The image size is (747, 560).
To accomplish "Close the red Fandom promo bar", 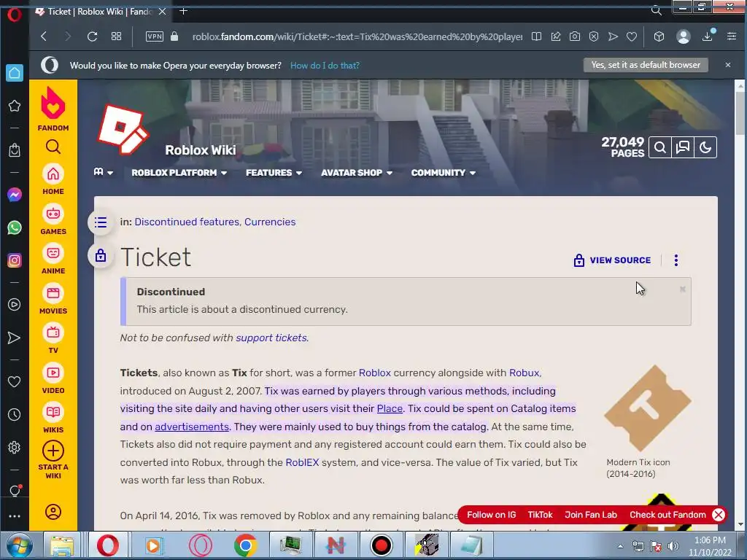I will pos(719,515).
